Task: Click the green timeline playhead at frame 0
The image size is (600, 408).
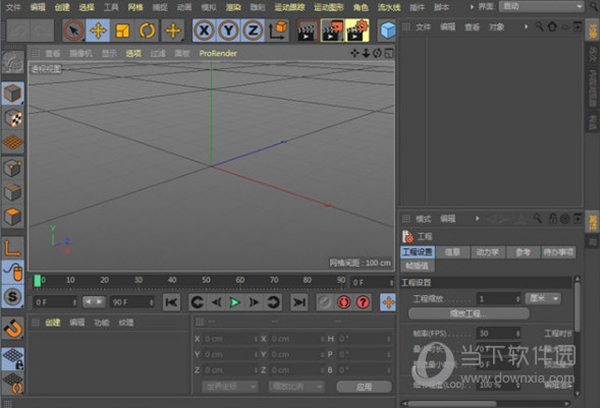Action: [x=38, y=281]
